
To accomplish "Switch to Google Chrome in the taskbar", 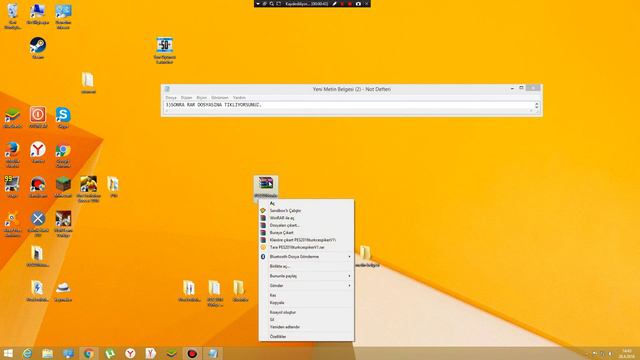I will click(x=89, y=353).
